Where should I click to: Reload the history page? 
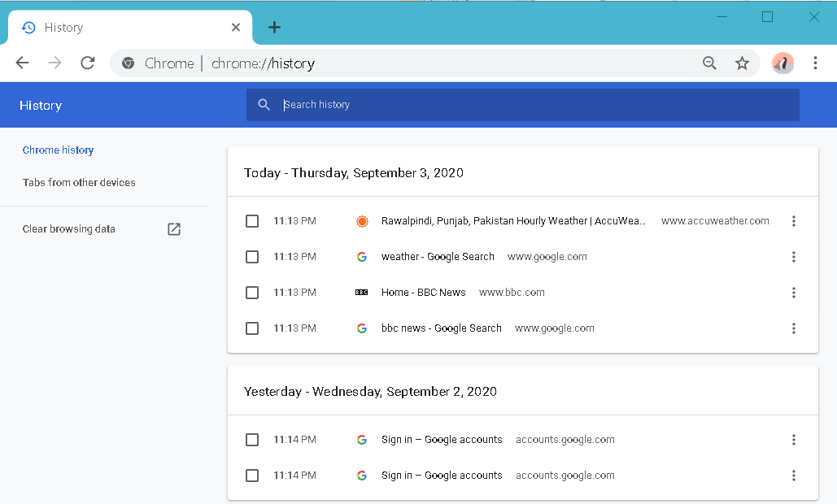[88, 63]
